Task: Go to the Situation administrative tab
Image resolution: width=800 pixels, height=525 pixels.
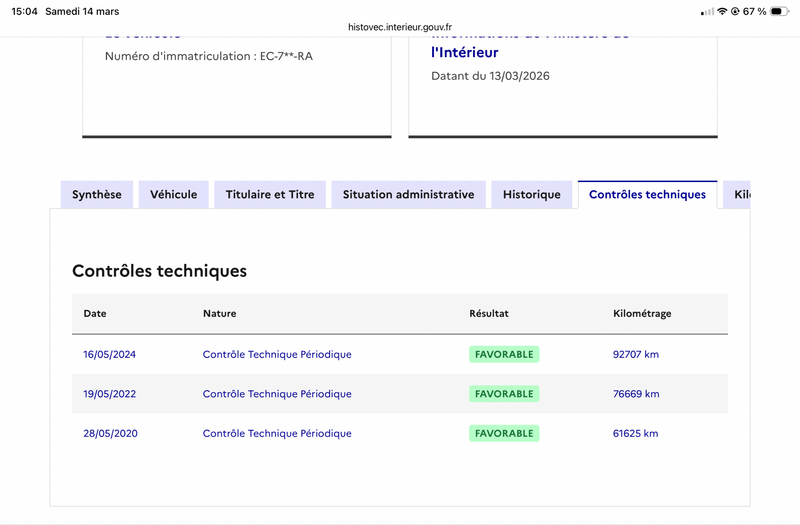Action: pyautogui.click(x=408, y=194)
